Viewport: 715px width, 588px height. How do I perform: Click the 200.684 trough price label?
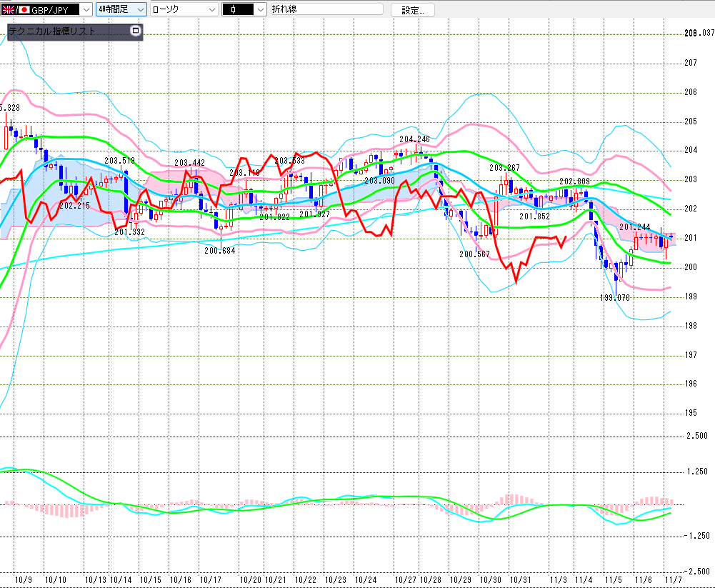[219, 251]
